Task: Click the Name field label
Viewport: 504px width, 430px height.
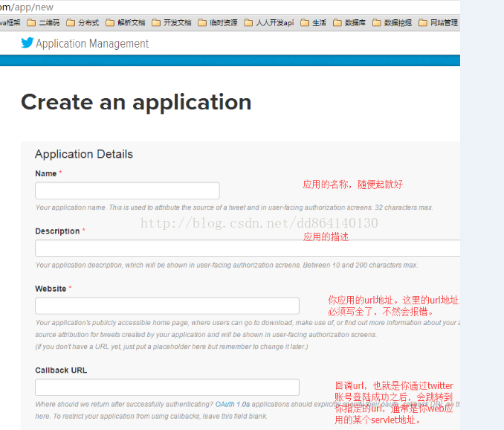Action: coord(46,173)
